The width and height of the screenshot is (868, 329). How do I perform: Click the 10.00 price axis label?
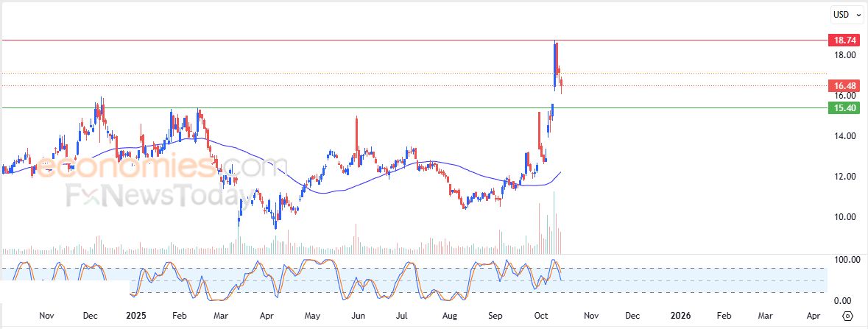[839, 217]
